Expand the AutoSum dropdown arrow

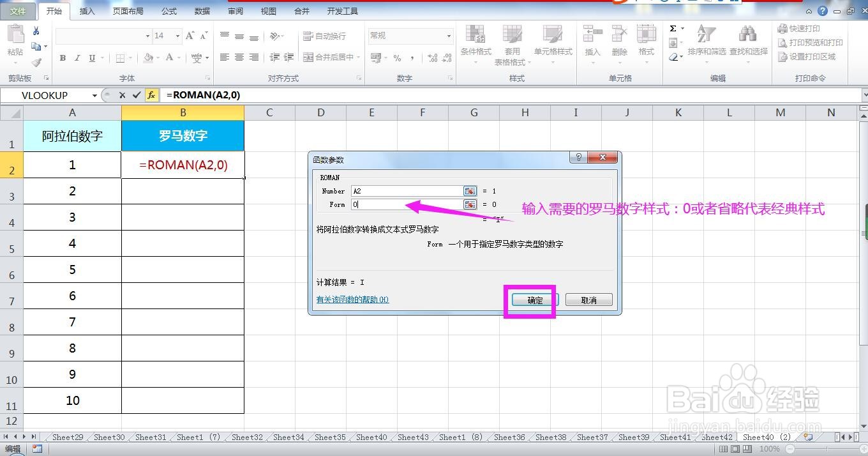point(682,29)
